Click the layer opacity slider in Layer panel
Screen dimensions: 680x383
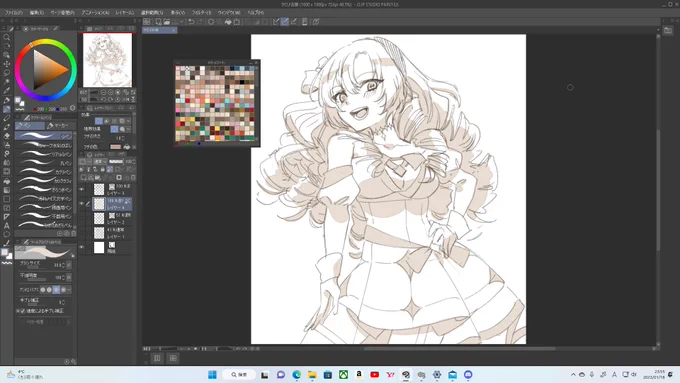[x=116, y=161]
